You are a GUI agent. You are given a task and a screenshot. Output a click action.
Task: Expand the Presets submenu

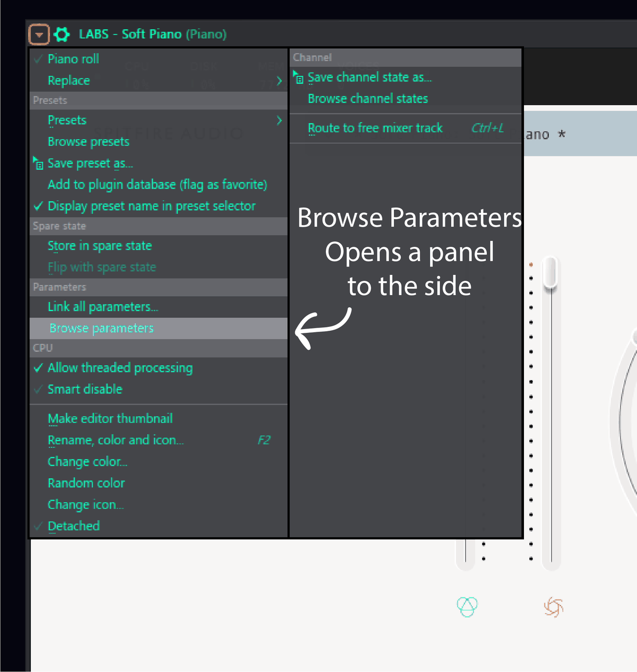[x=158, y=120]
